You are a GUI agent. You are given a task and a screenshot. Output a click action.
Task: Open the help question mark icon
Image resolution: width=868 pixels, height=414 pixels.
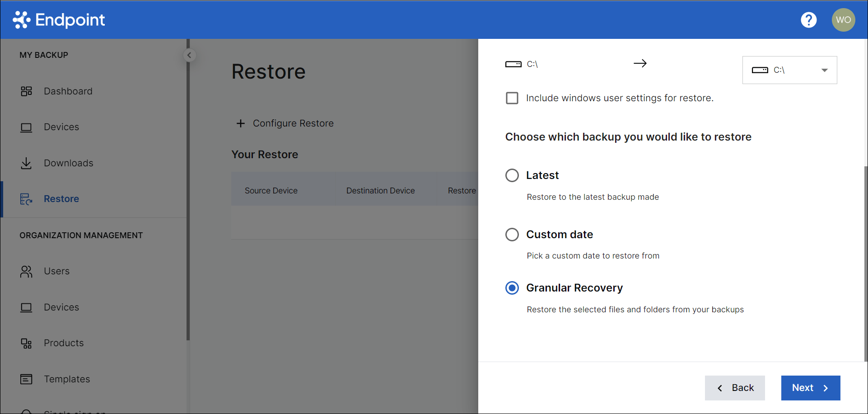pos(808,19)
